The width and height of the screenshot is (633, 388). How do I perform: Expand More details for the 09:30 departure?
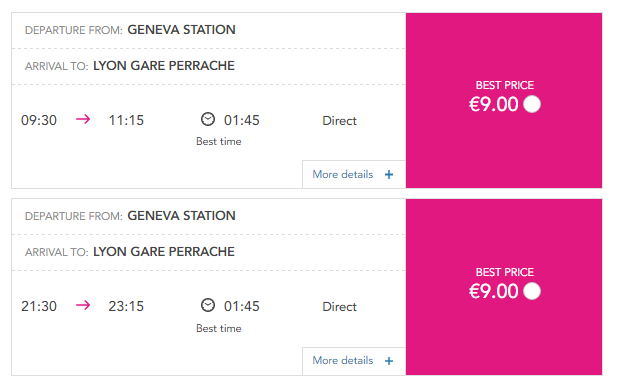[354, 174]
